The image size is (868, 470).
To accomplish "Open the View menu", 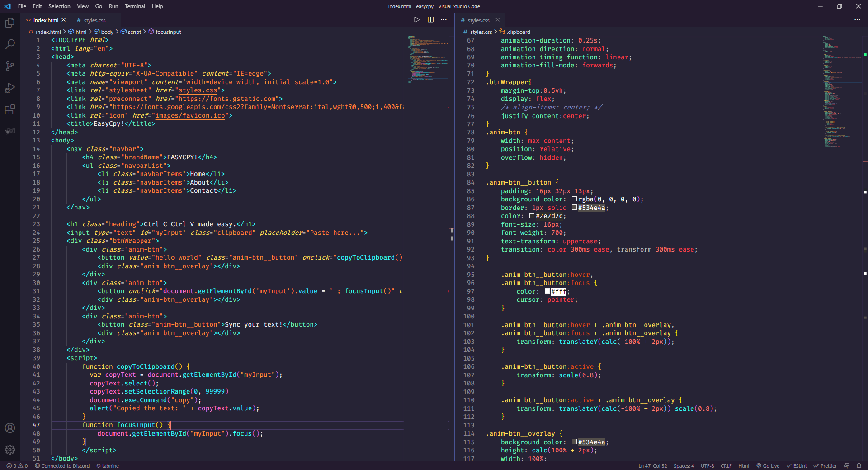I will 83,6.
